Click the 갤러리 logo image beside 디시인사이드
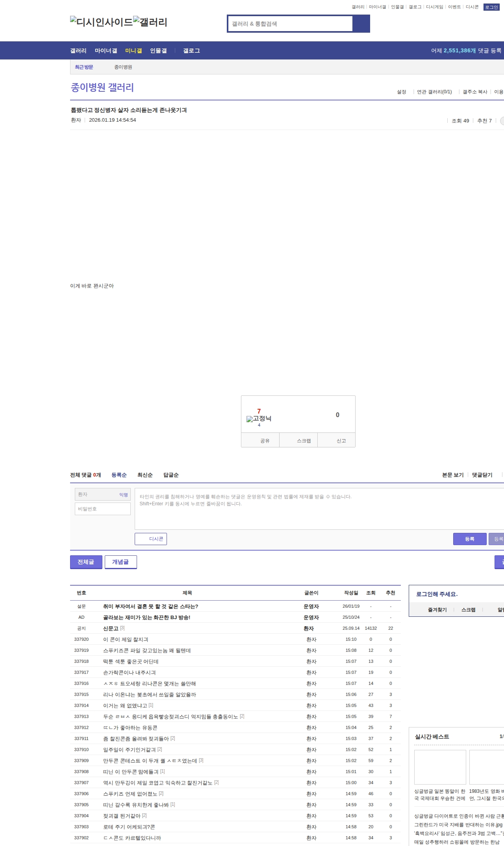The height and width of the screenshot is (846, 504). [150, 22]
